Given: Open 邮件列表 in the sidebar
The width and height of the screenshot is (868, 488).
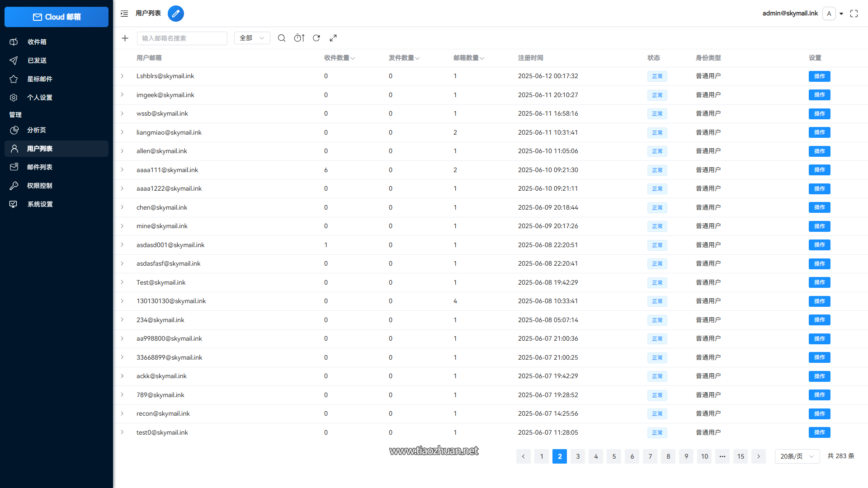Looking at the screenshot, I should (x=40, y=167).
